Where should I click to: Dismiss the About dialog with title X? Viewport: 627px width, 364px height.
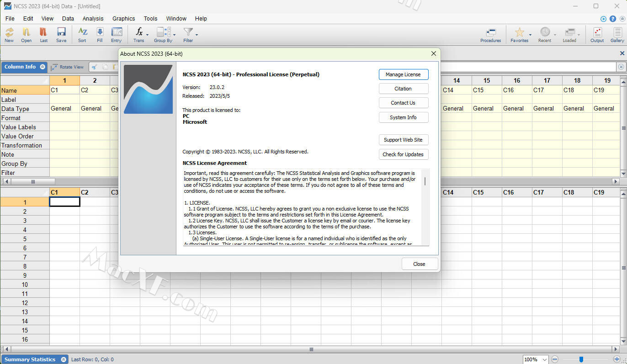[x=434, y=53]
